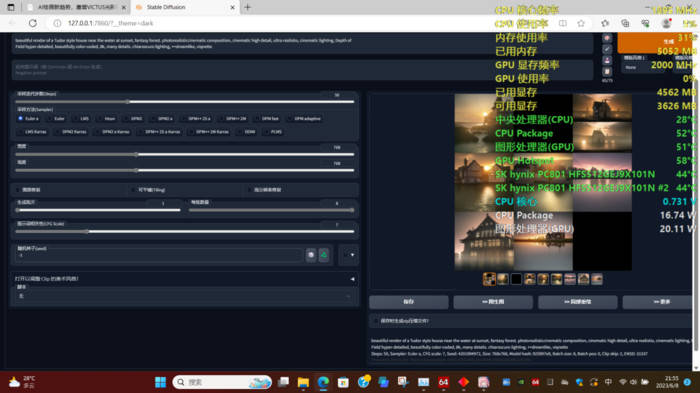The height and width of the screenshot is (393, 700).
Task: Refresh the page with the browser reload icon
Action: [x=33, y=23]
